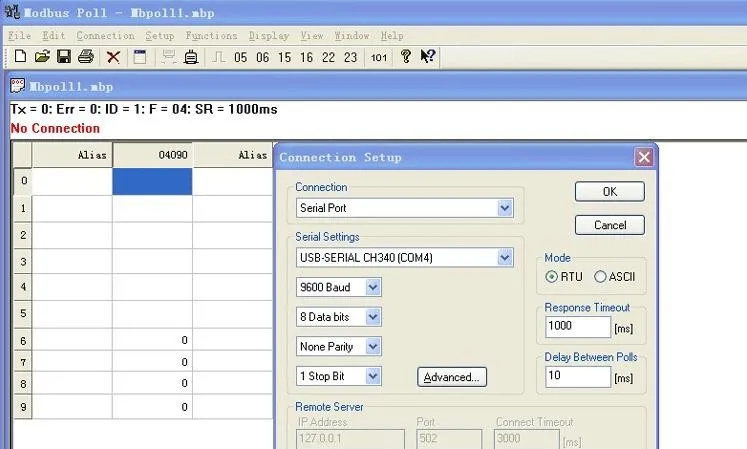Image resolution: width=747 pixels, height=449 pixels.
Task: Expand the 1 Stop Bit dropdown
Action: [373, 376]
